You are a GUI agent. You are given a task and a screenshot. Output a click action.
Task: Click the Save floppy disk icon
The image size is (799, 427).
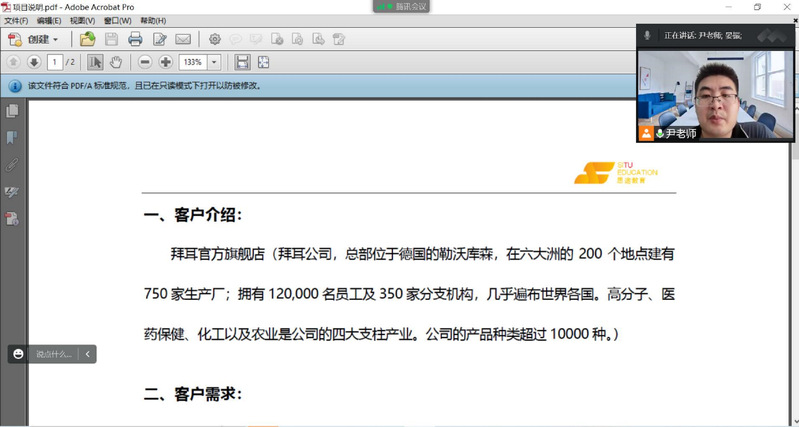(x=111, y=39)
